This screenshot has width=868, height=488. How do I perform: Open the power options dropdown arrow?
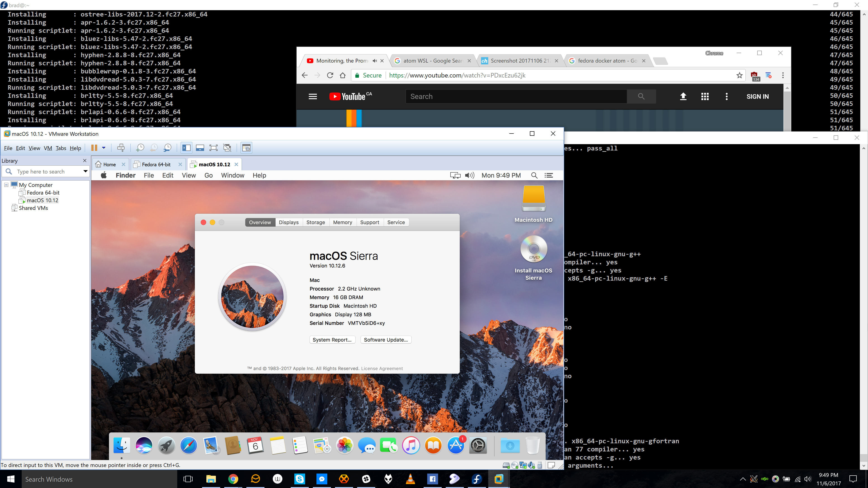104,148
